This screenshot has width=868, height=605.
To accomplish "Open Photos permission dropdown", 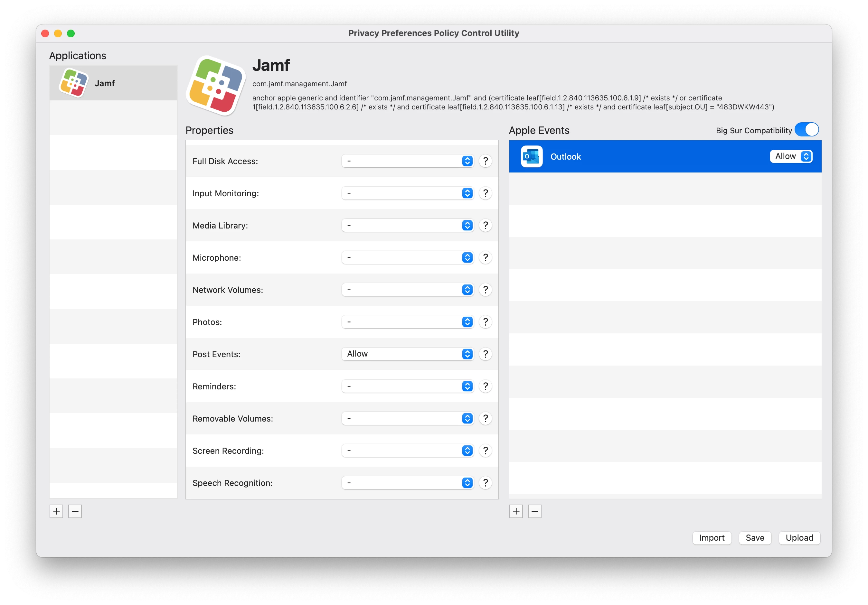I will 408,322.
